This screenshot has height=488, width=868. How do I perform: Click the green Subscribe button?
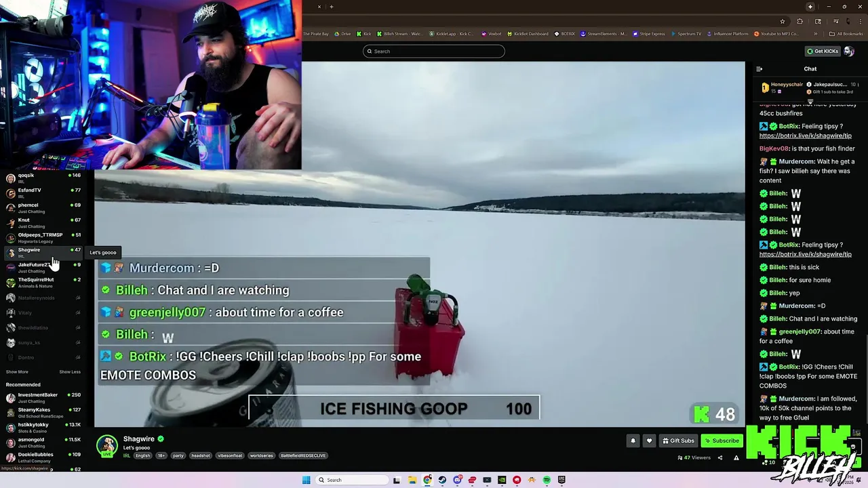[x=722, y=441]
